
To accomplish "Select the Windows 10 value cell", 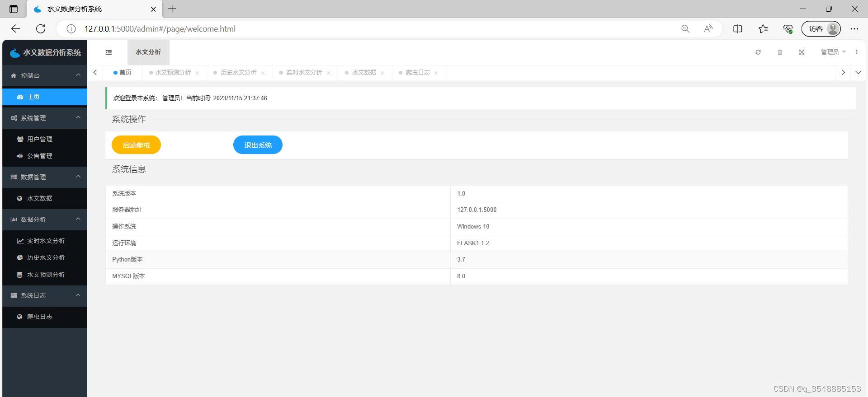I will [649, 227].
